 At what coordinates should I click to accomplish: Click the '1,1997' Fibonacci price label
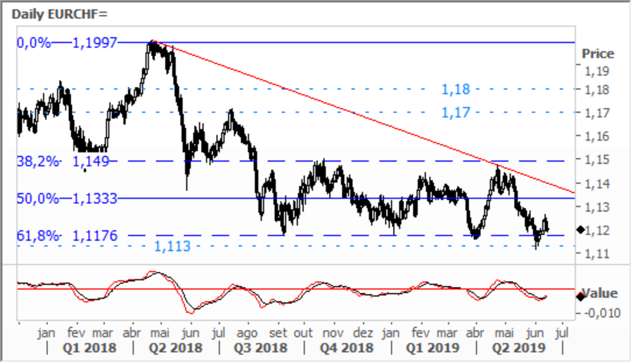[94, 43]
